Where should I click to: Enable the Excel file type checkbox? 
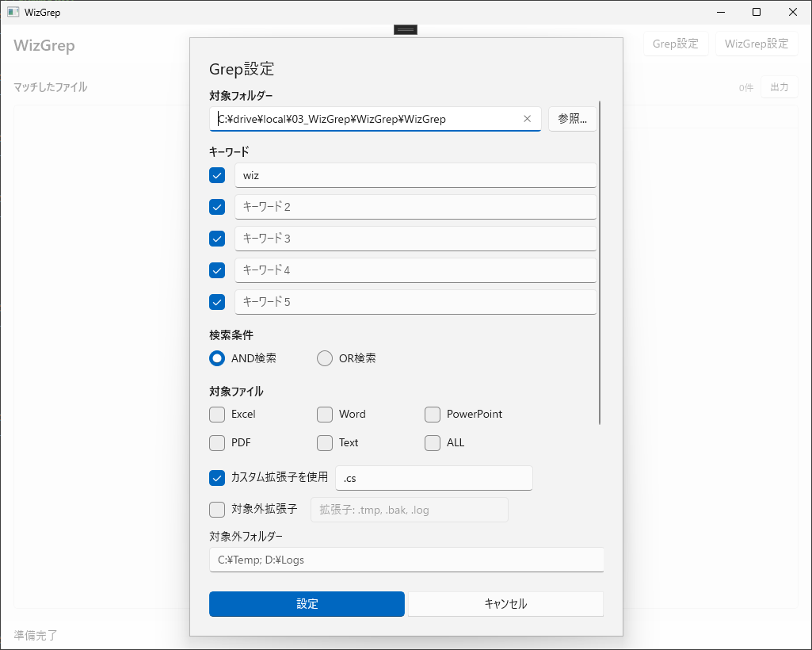pos(217,414)
